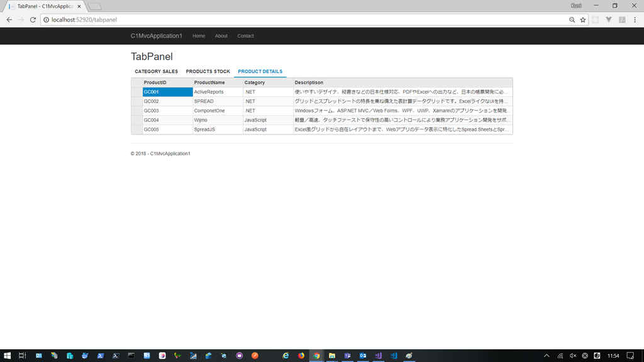Viewport: 644px width, 362px height.
Task: Click the ActiveReports product name cell
Action: click(x=218, y=92)
